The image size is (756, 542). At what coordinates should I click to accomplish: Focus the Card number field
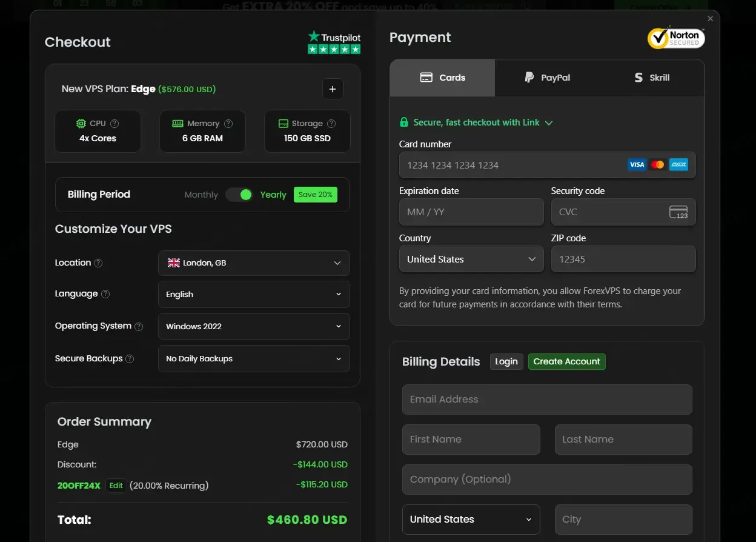548,165
